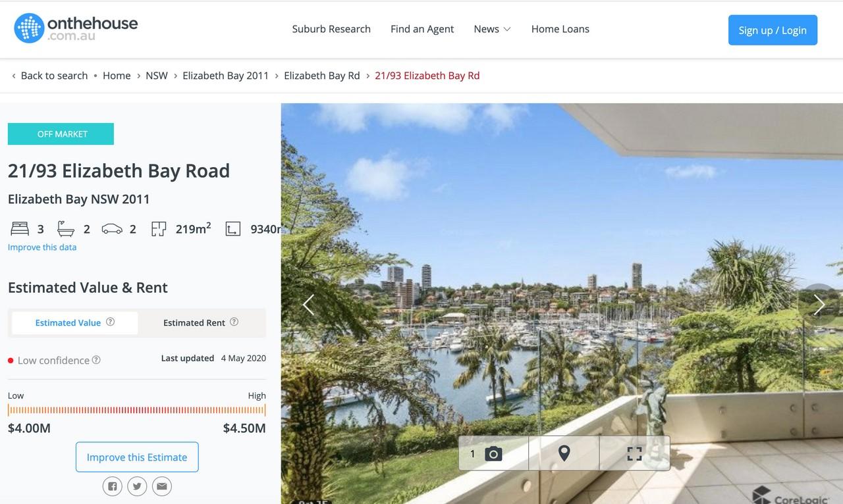This screenshot has width=843, height=504.
Task: Open fullscreen image view
Action: pos(634,453)
